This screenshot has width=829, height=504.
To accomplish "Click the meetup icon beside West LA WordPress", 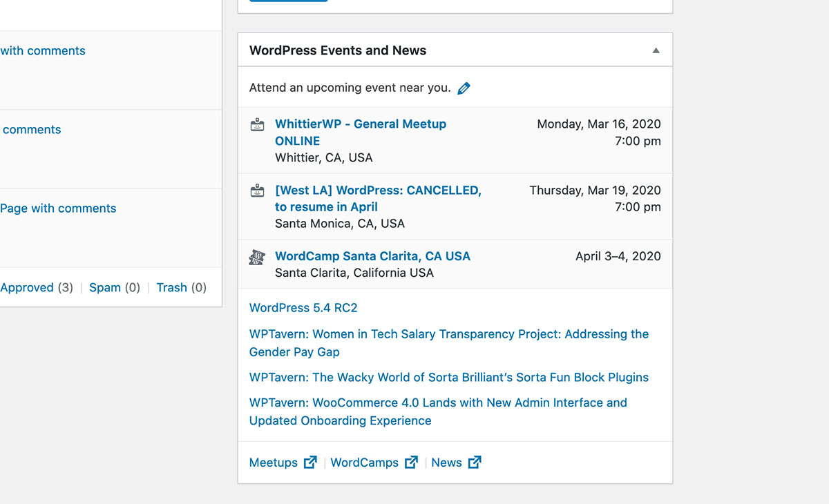I will (257, 191).
